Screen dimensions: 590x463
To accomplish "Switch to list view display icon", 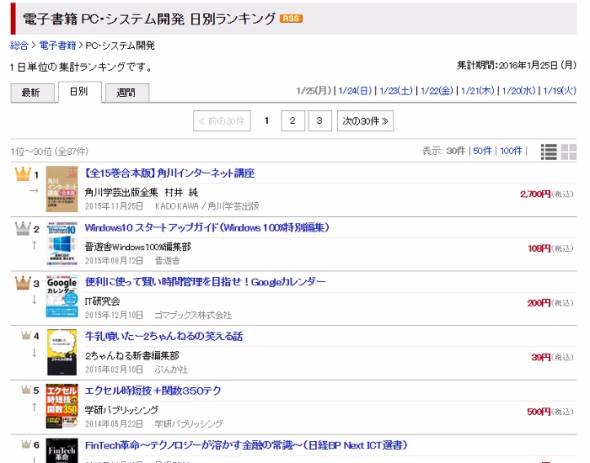I will point(549,152).
